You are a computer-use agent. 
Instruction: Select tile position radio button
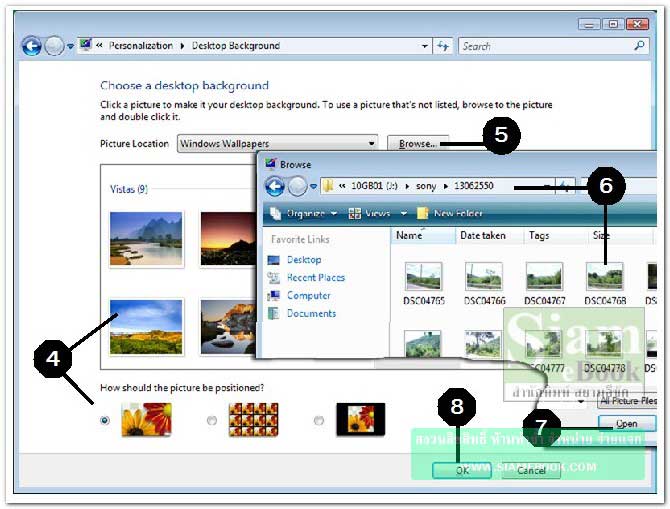[212, 421]
